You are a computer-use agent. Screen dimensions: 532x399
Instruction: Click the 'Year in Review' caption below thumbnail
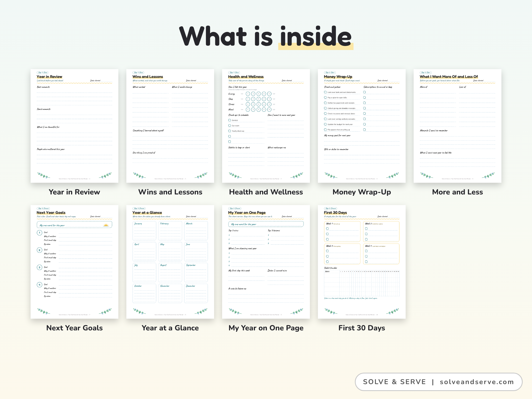coord(74,192)
